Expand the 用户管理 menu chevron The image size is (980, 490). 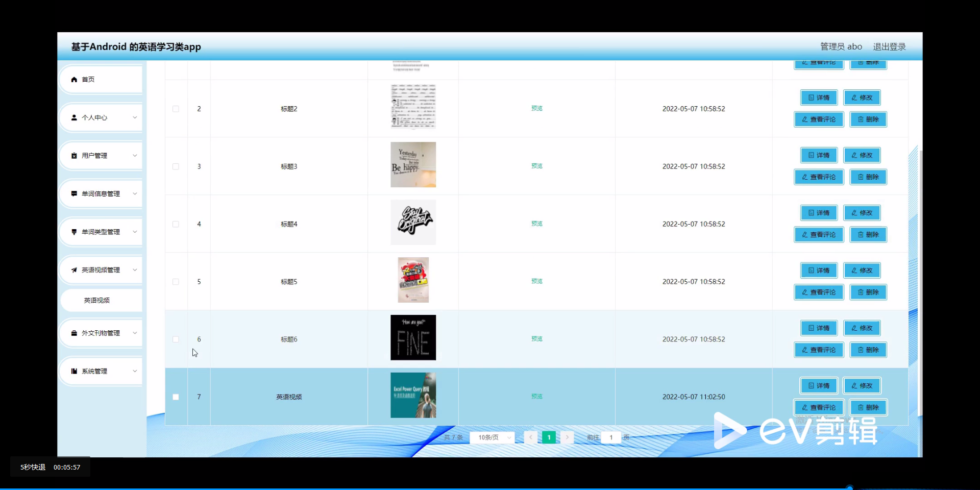(135, 155)
